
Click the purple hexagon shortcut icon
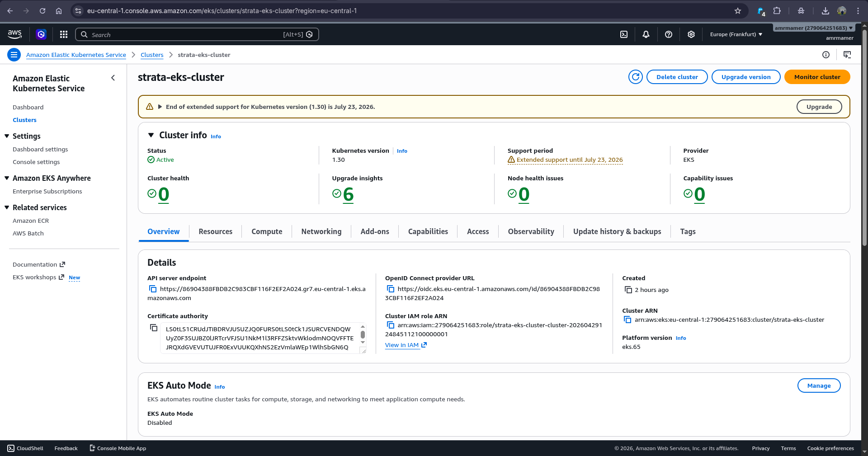pos(41,34)
